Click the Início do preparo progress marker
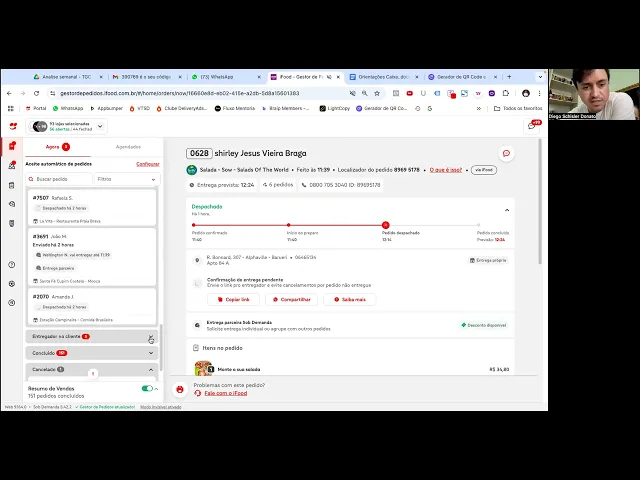Viewport: 640px width, 480px height. [x=289, y=225]
